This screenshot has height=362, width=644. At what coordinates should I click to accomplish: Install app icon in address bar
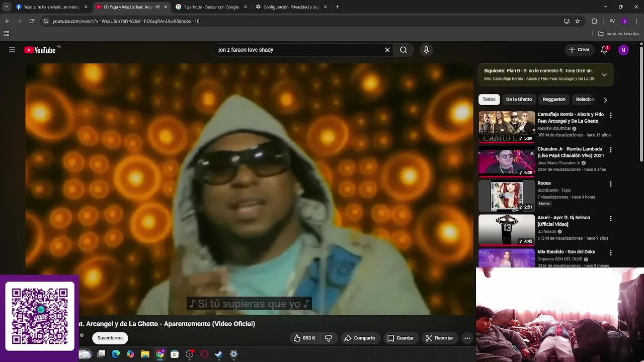pyautogui.click(x=567, y=21)
